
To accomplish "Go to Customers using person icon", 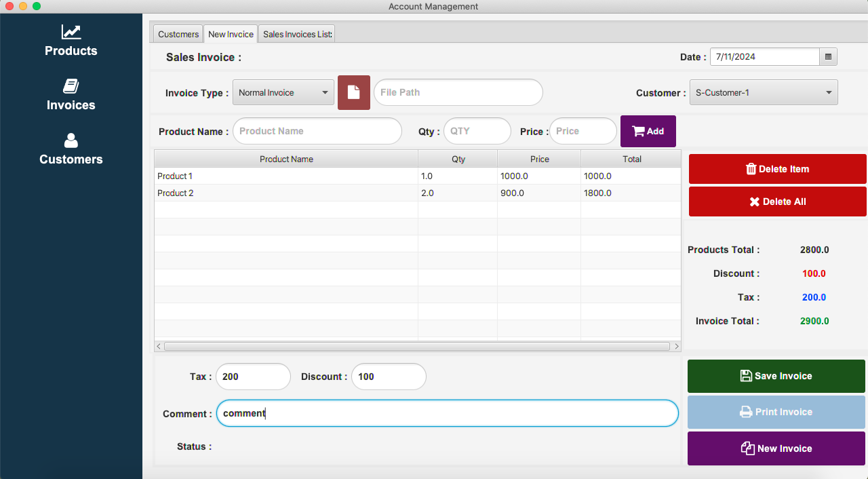I will [x=71, y=140].
